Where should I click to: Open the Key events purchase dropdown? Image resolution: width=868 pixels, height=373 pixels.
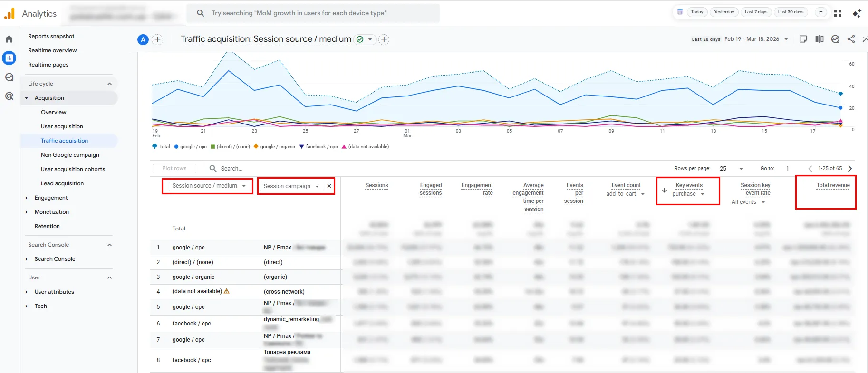688,194
